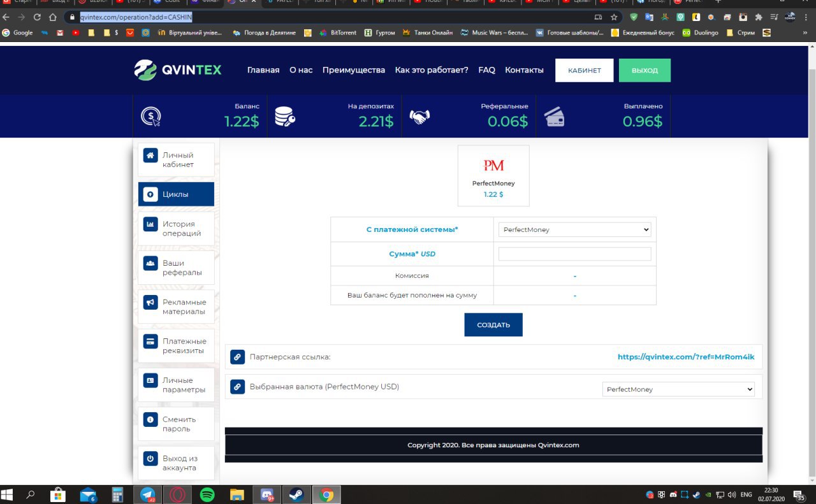Open browser home page
Viewport: 816px width, 504px height.
point(53,17)
